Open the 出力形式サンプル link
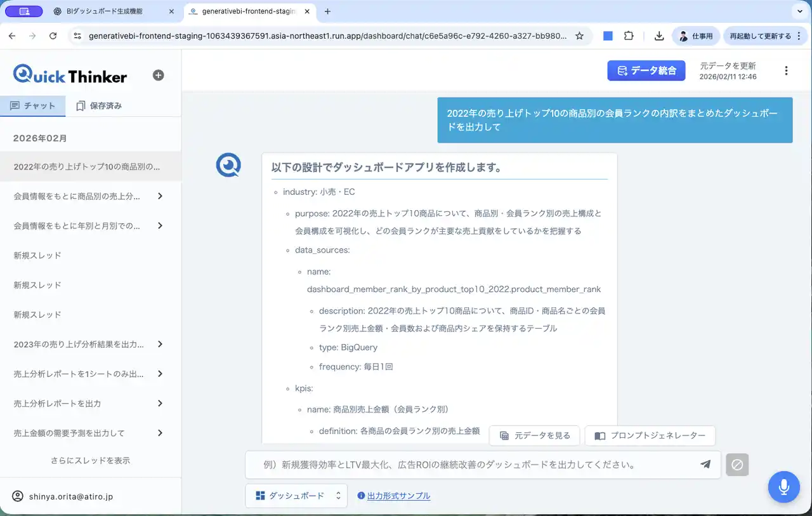The width and height of the screenshot is (812, 516). coord(398,496)
